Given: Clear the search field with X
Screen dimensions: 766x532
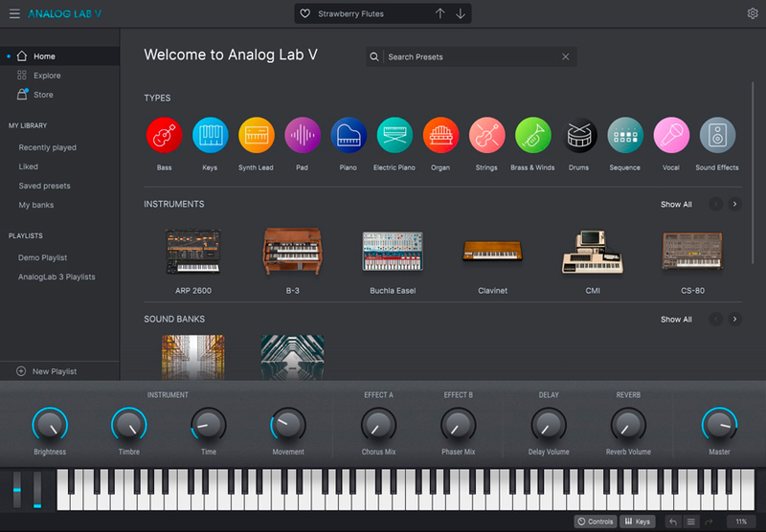Looking at the screenshot, I should tap(565, 56).
